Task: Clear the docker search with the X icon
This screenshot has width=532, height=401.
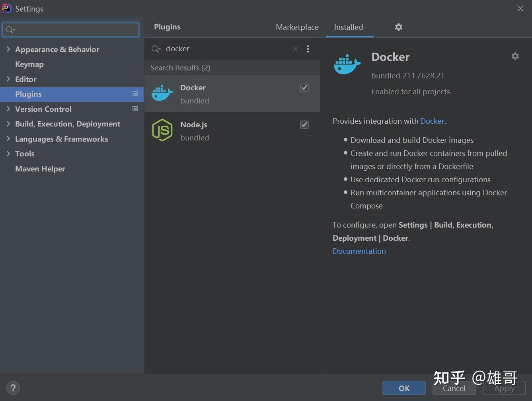Action: coord(296,49)
